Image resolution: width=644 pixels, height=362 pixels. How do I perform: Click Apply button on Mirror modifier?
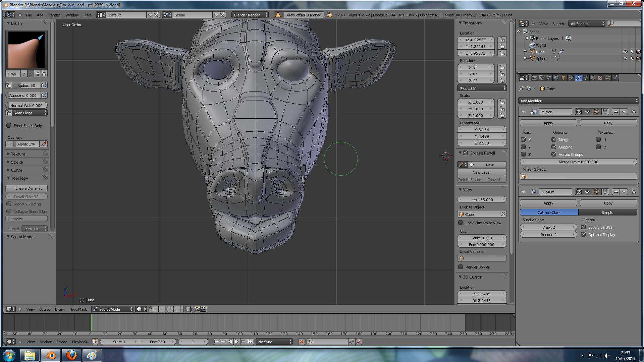(548, 123)
